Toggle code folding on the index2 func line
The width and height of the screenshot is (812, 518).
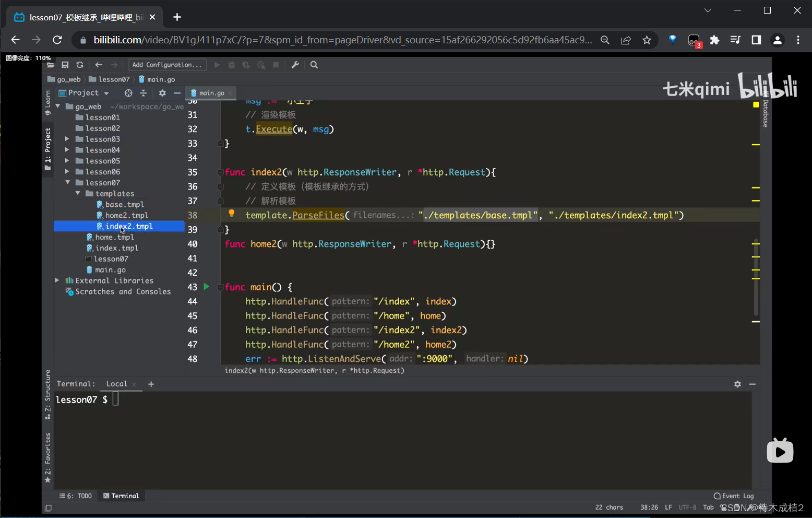tap(221, 172)
